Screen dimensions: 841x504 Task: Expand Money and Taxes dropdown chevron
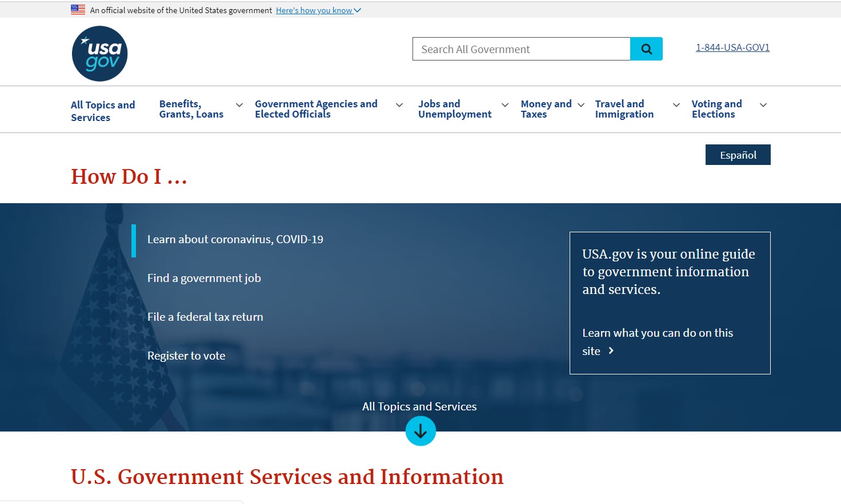[581, 105]
